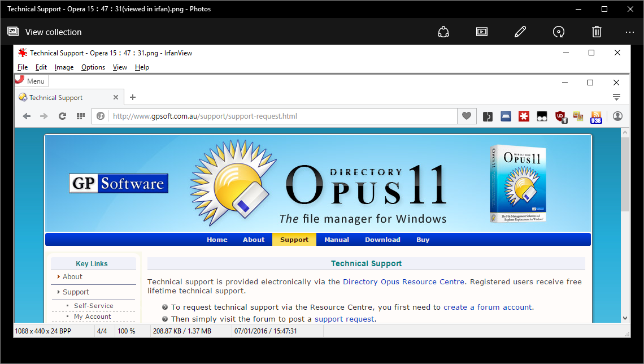Go forward using Opera's forward arrow

pyautogui.click(x=44, y=116)
